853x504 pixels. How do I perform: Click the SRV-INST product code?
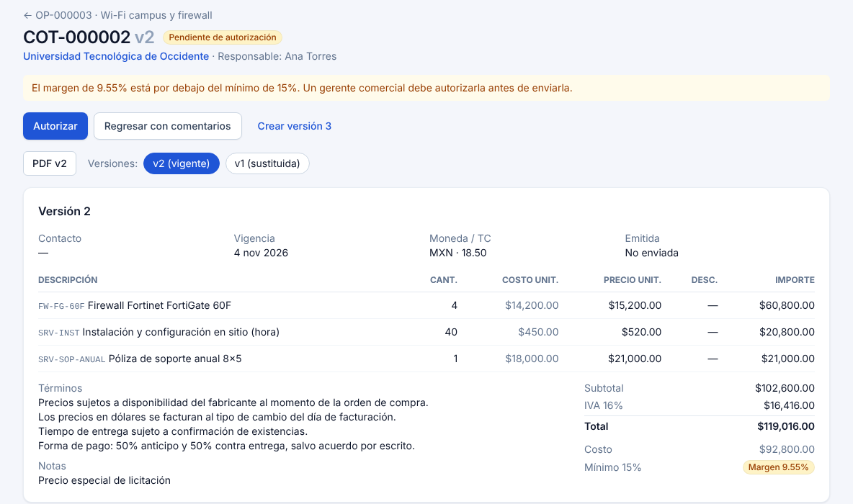pos(59,333)
